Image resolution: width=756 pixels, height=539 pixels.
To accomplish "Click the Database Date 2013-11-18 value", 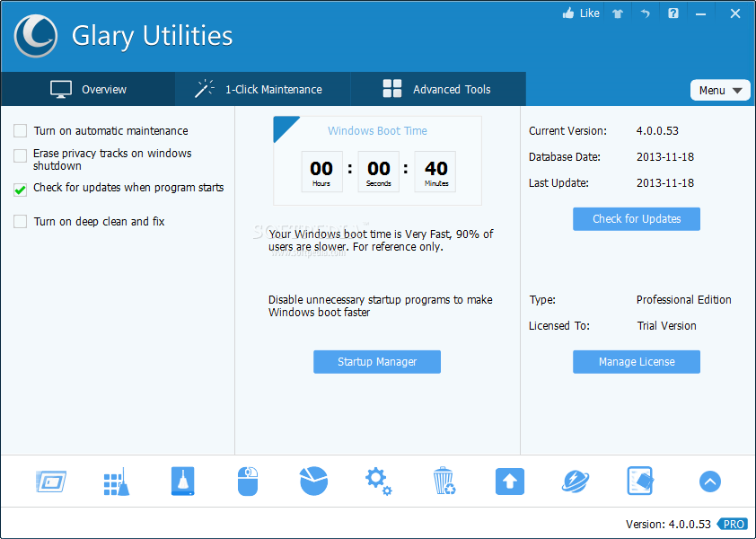I will pyautogui.click(x=665, y=157).
